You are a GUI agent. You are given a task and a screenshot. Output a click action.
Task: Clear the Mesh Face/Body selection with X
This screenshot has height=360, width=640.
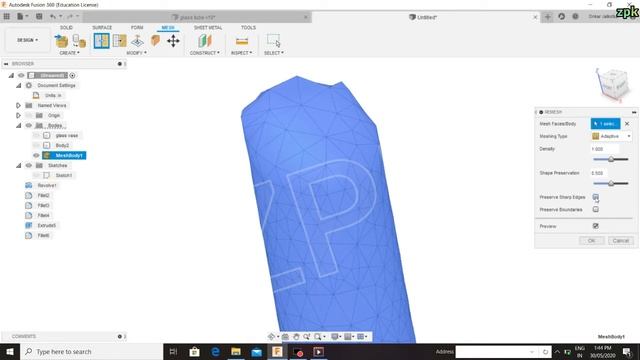[627, 124]
